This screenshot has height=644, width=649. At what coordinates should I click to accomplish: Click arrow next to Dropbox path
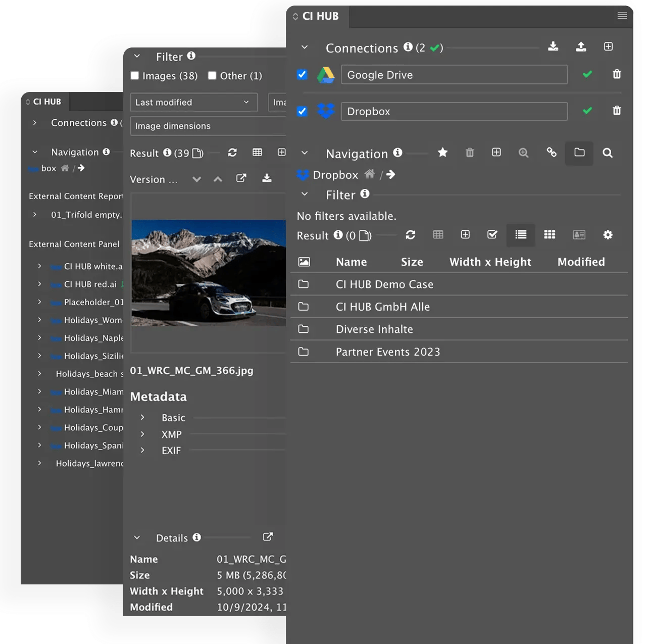(390, 175)
